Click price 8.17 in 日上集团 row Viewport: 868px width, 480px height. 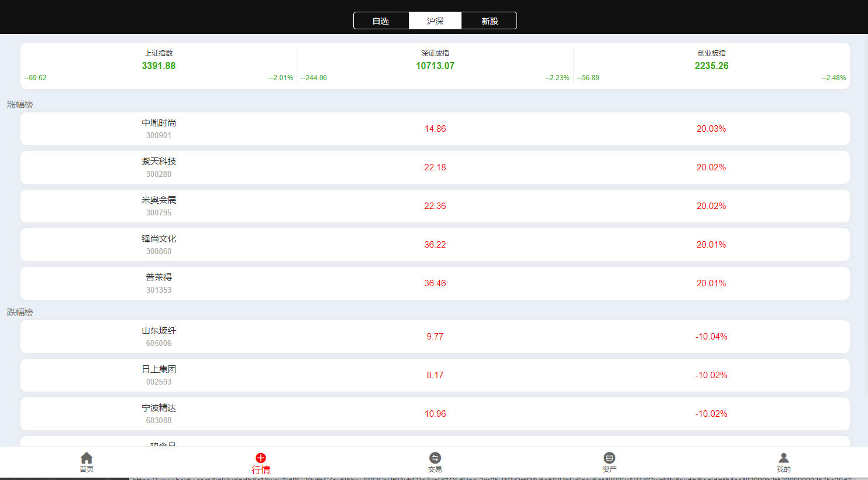pos(435,375)
